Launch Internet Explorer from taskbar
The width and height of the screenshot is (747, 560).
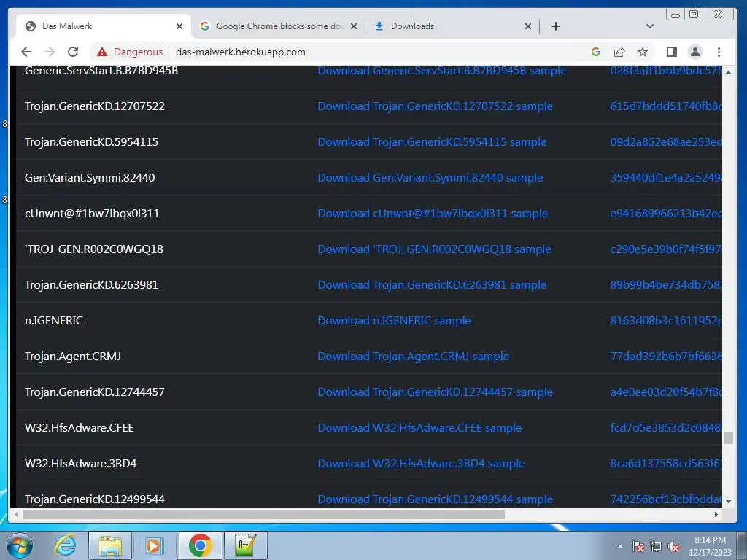[65, 545]
